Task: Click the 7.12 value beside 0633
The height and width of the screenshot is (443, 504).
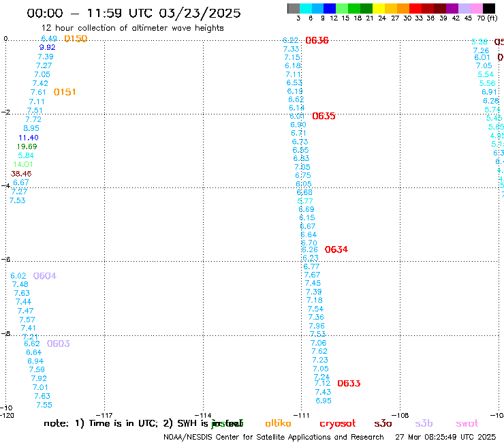Action: 322,383
